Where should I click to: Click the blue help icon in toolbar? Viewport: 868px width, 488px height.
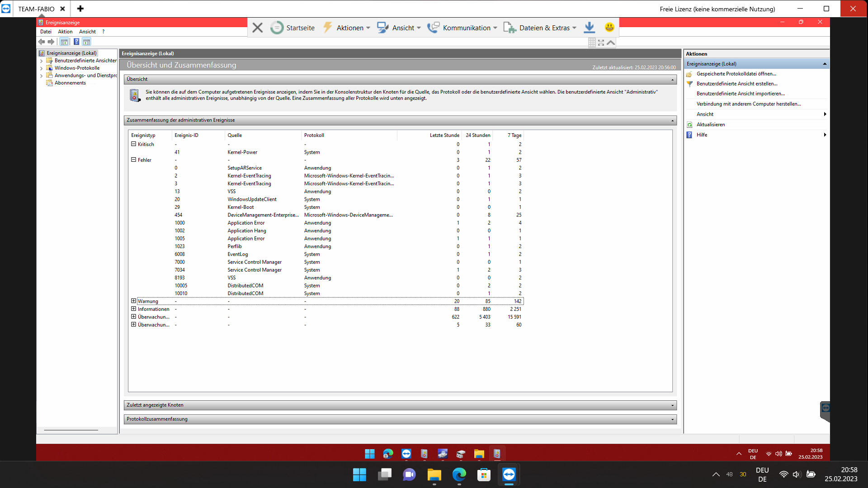click(76, 42)
